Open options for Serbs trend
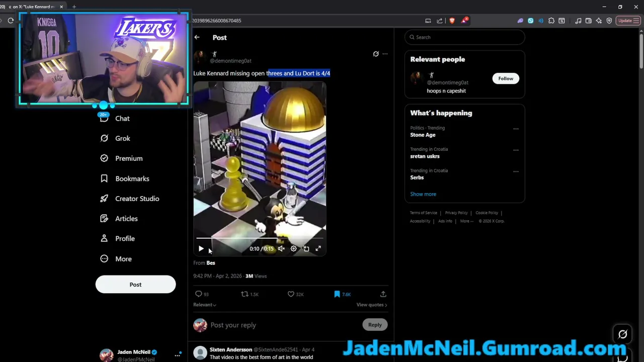Screen dimensions: 644x362 516,171
